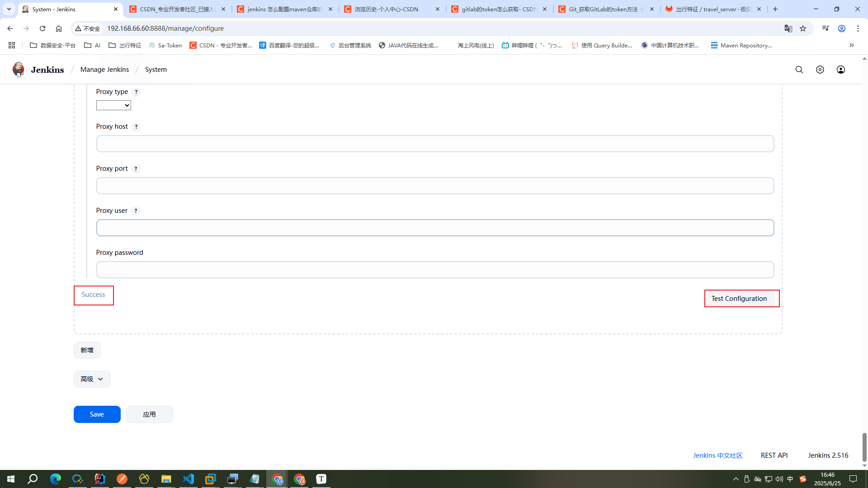Click the Jenkins user account icon
This screenshot has height=488, width=868.
coord(840,70)
